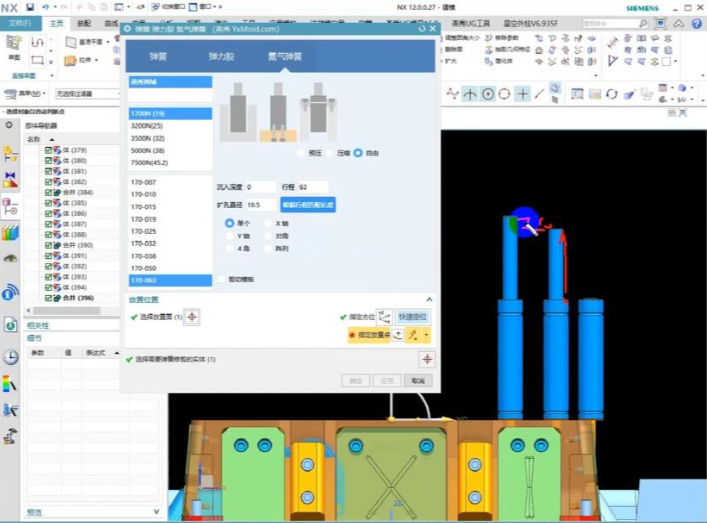Image resolution: width=707 pixels, height=523 pixels.
Task: Toggle the quadrant point snap circle icon
Action: [505, 94]
